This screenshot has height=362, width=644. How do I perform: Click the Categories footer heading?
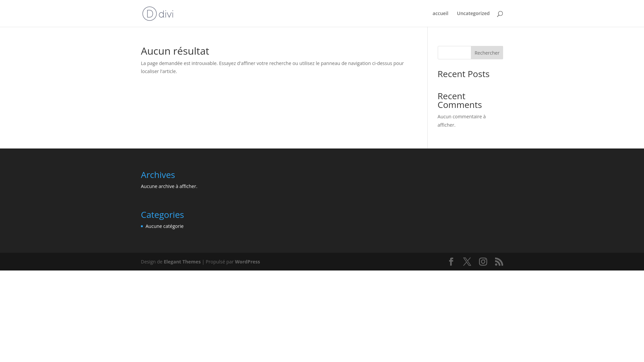pyautogui.click(x=162, y=215)
